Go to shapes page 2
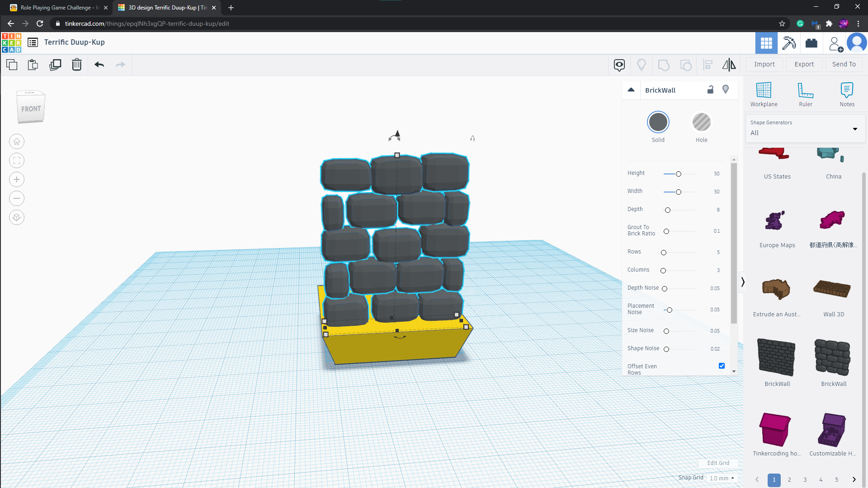The height and width of the screenshot is (488, 868). click(x=789, y=480)
